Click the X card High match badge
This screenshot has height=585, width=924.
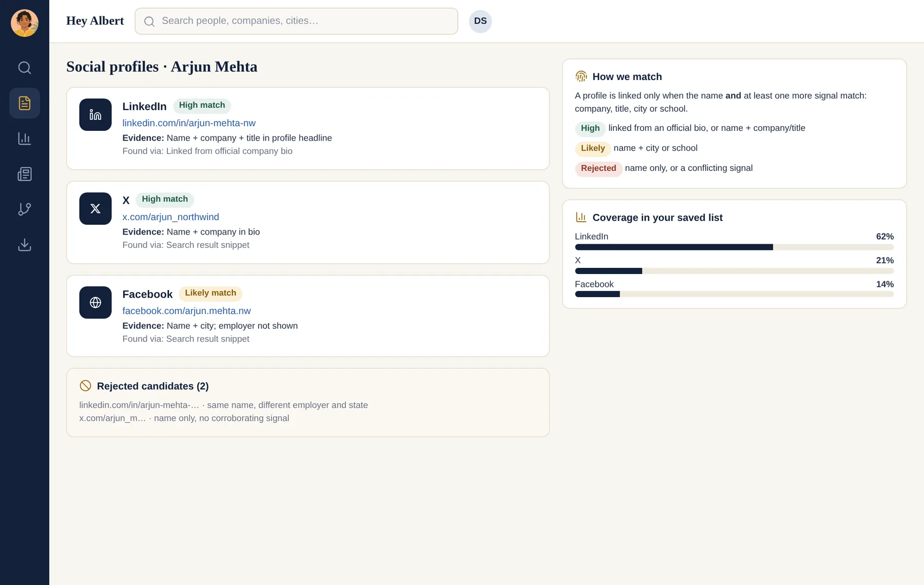165,199
